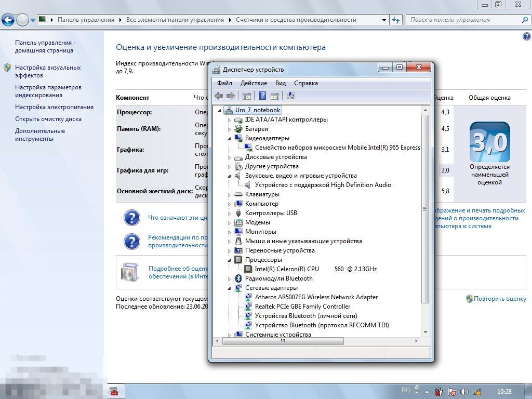This screenshot has width=532, height=399.
Task: Go to Панель управления - домашняя страница
Action: point(45,46)
